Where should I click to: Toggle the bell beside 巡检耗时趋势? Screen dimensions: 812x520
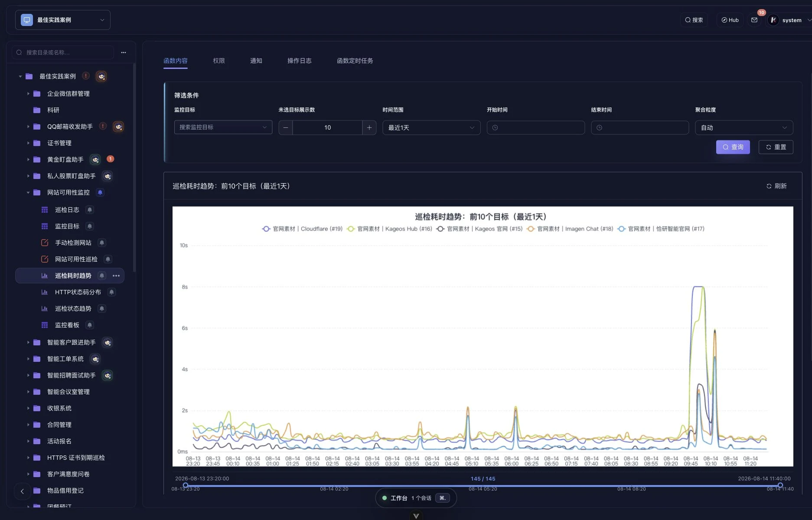[102, 276]
